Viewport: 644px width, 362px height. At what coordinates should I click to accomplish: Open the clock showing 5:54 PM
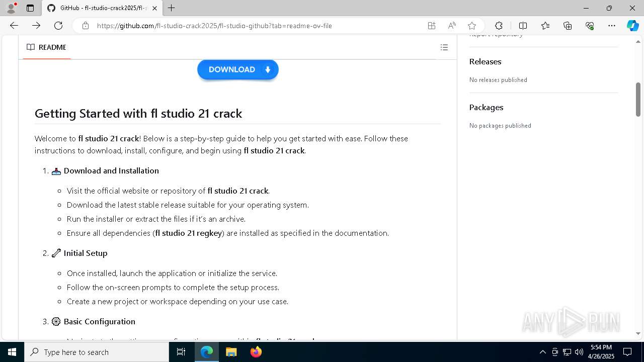[x=601, y=352]
